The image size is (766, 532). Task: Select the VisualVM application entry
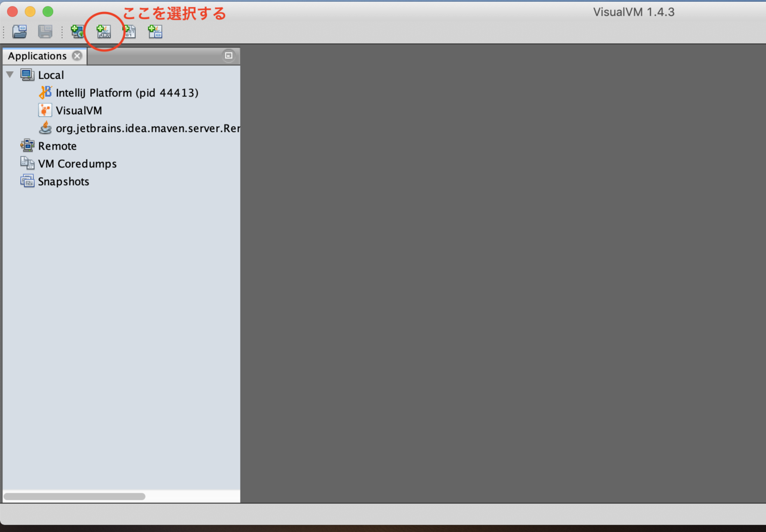coord(78,111)
